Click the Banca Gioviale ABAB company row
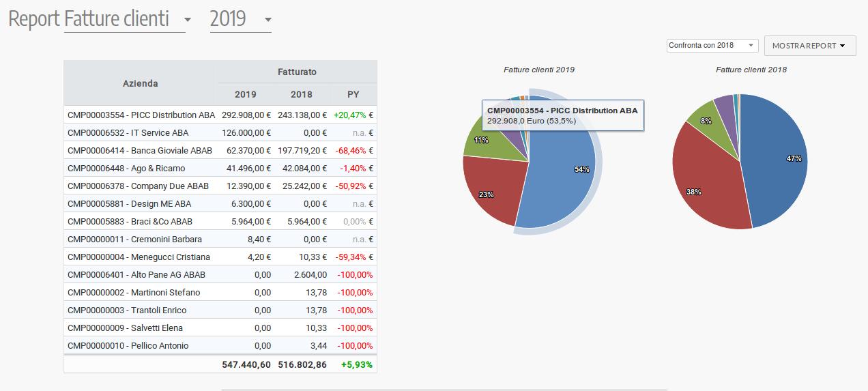The width and height of the screenshot is (868, 391). [139, 151]
